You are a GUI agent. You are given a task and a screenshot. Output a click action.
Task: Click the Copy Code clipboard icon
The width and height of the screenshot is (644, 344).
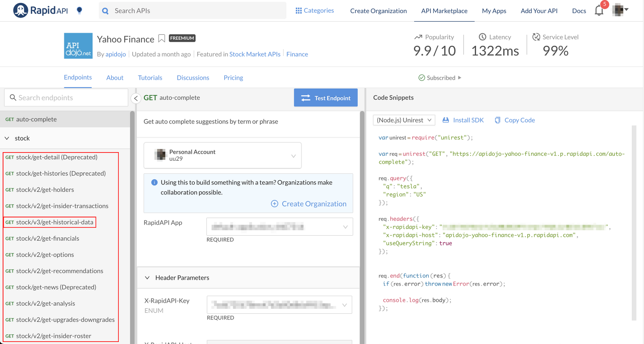click(498, 120)
